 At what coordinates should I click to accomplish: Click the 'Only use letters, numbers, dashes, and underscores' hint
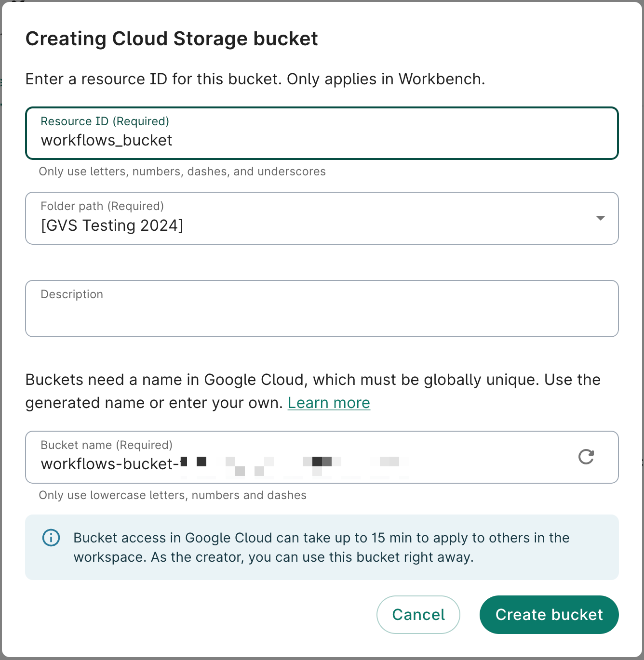click(x=182, y=172)
